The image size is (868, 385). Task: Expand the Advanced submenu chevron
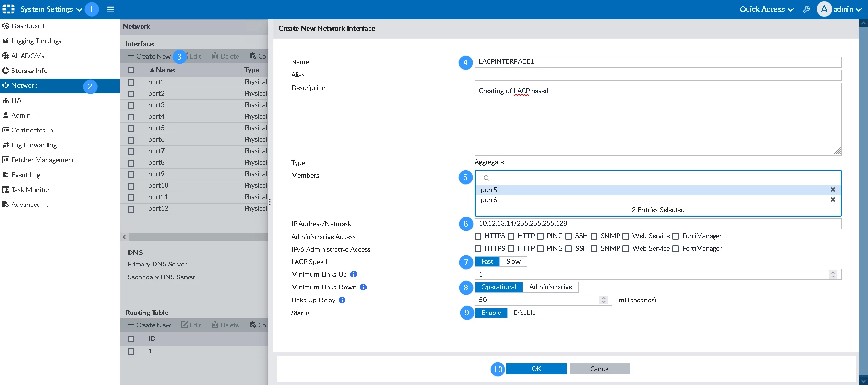[x=48, y=205]
